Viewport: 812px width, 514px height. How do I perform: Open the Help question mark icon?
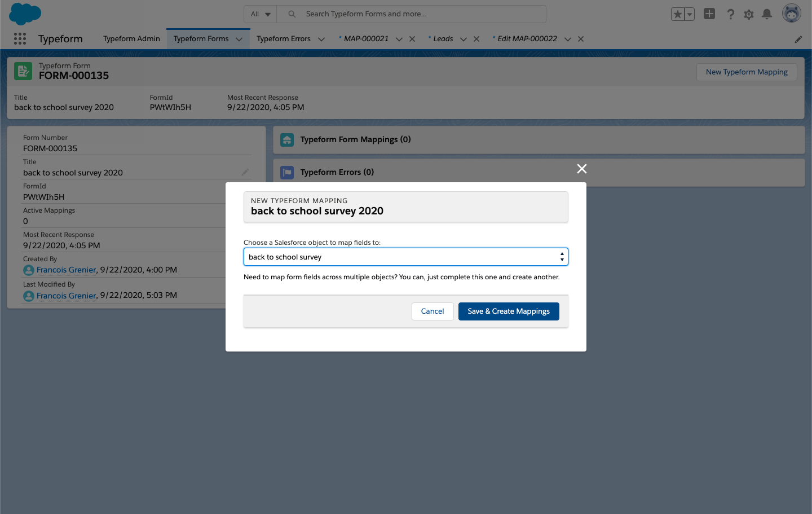730,14
